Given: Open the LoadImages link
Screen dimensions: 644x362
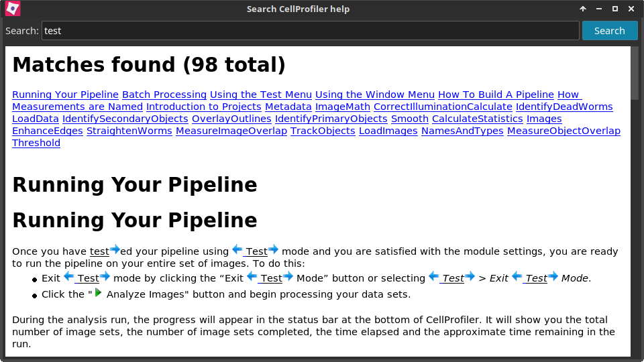Looking at the screenshot, I should [388, 131].
